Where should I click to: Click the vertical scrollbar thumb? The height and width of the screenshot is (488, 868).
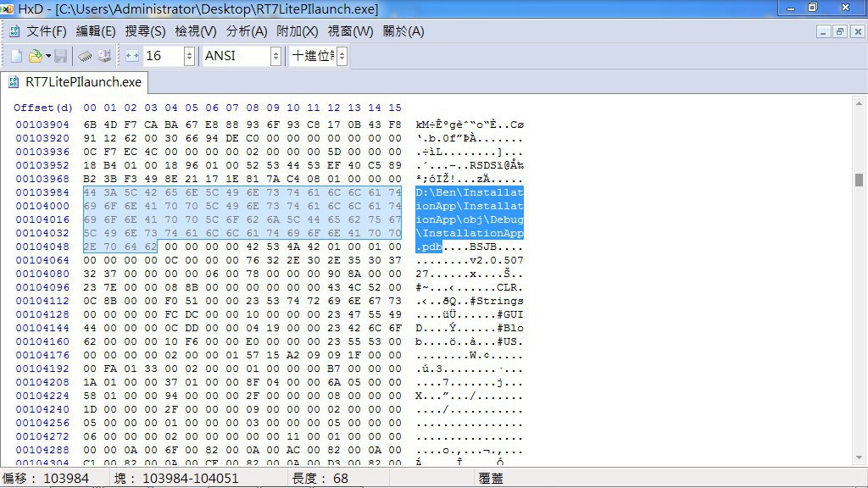(x=859, y=180)
